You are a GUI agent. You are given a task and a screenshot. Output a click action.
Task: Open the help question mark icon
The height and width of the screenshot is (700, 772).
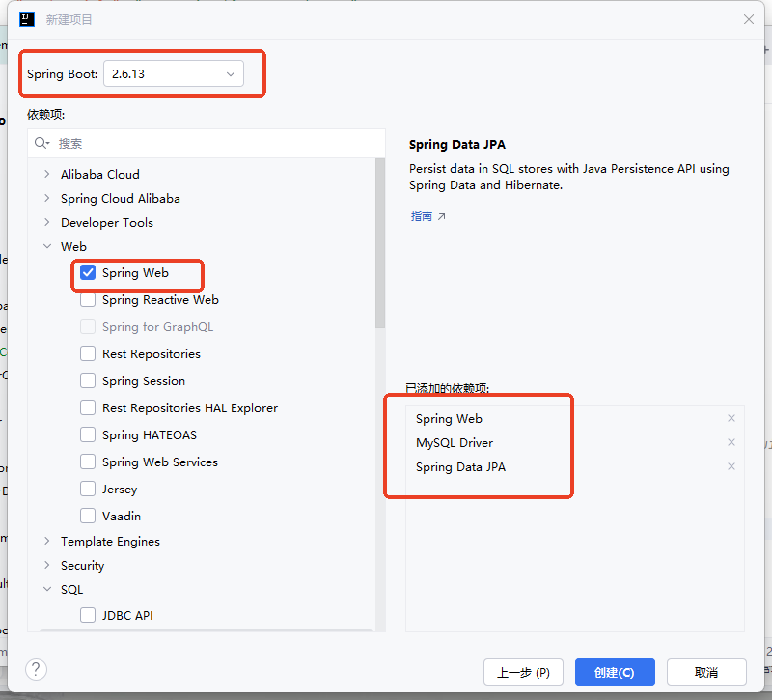36,670
